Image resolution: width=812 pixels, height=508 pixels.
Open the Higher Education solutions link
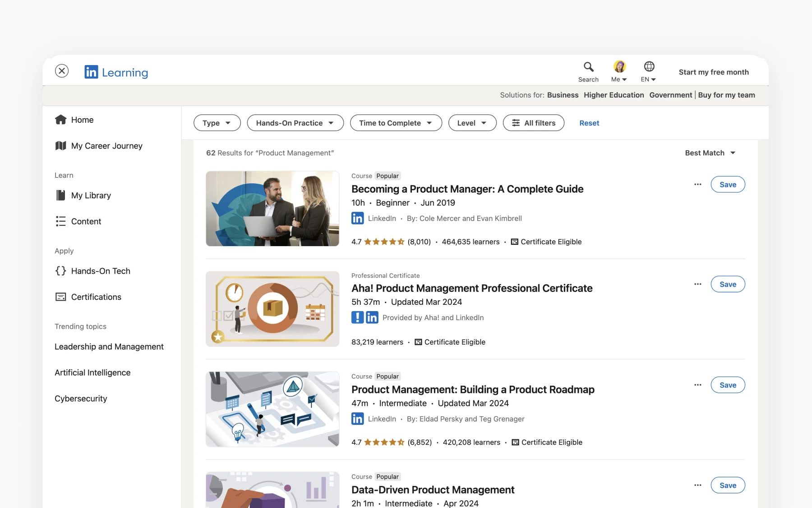614,95
